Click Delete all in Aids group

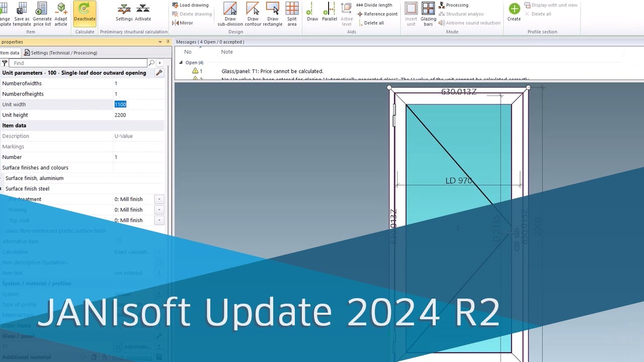click(x=370, y=23)
